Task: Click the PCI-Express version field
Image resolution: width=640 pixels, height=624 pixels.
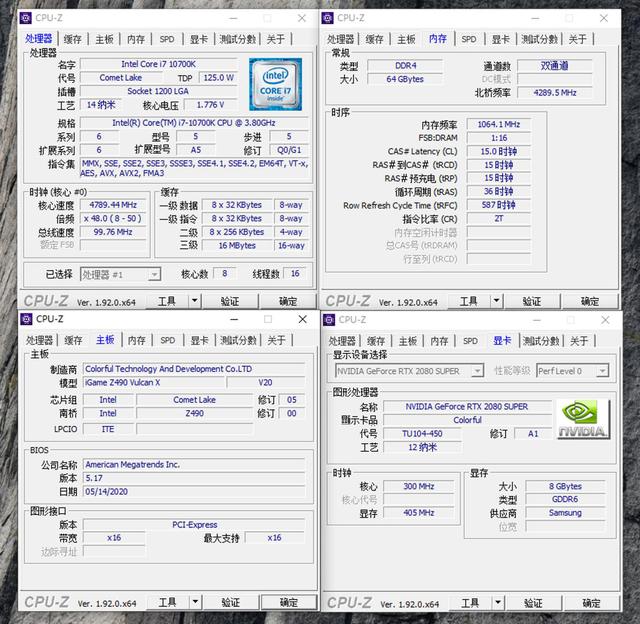Action: coord(194,524)
